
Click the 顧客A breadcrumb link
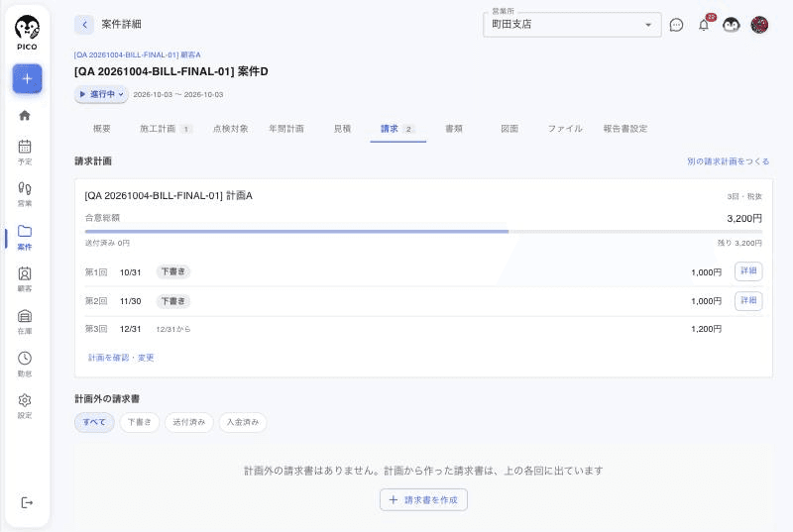pos(137,54)
